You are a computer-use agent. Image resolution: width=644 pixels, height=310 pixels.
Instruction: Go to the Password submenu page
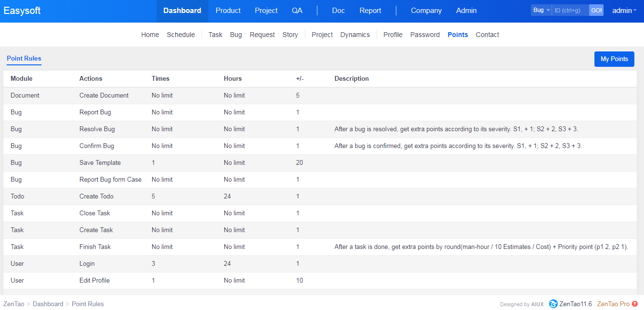(425, 35)
